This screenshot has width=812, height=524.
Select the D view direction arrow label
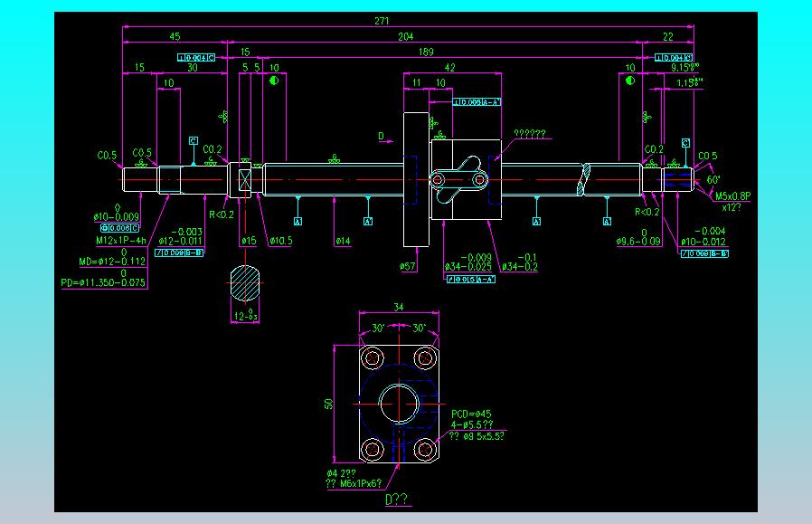(x=382, y=137)
